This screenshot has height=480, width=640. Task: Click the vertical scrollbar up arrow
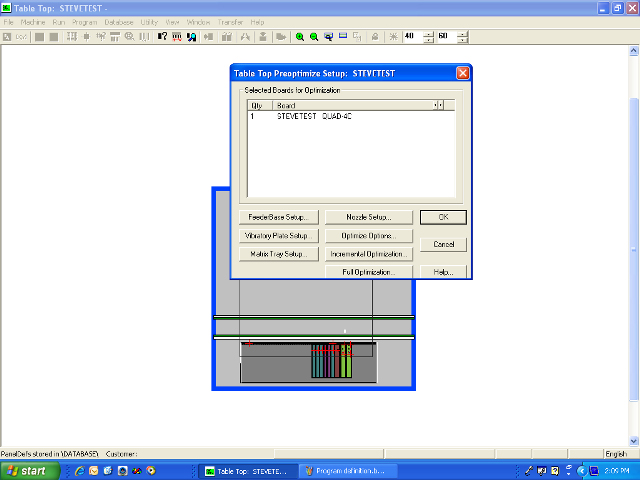(633, 51)
